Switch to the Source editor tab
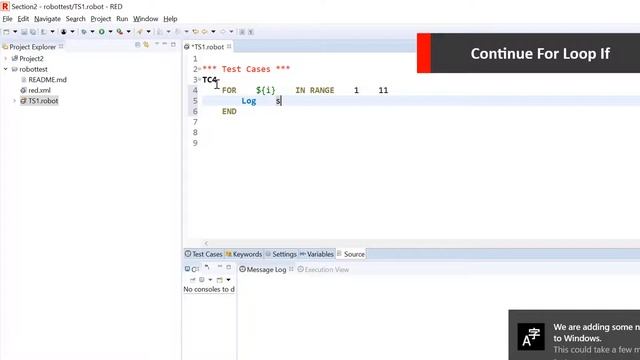Image resolution: width=640 pixels, height=360 pixels. click(x=351, y=254)
